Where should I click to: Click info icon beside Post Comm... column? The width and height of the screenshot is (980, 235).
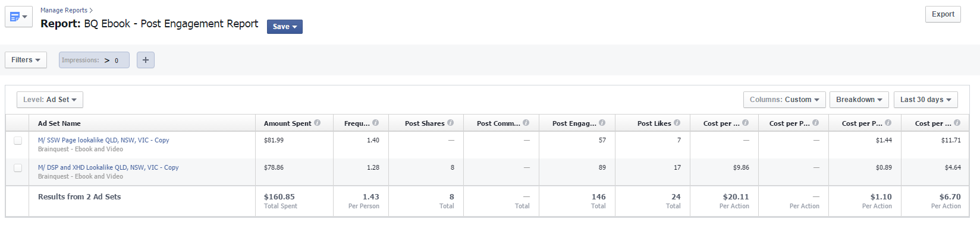(x=526, y=123)
